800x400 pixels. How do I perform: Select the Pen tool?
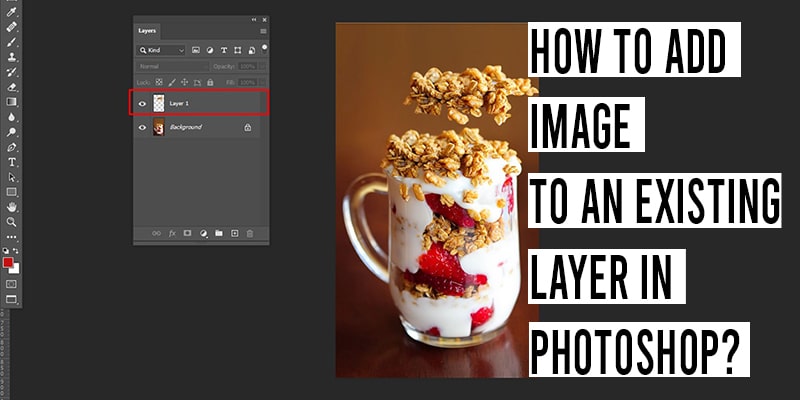[12, 147]
